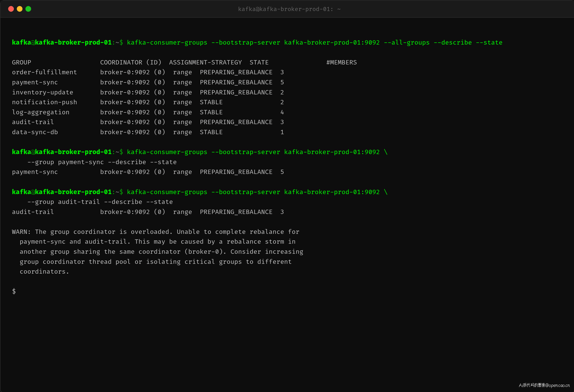Select the "--group payment-sync" argument text
The height and width of the screenshot is (392, 574).
[65, 162]
